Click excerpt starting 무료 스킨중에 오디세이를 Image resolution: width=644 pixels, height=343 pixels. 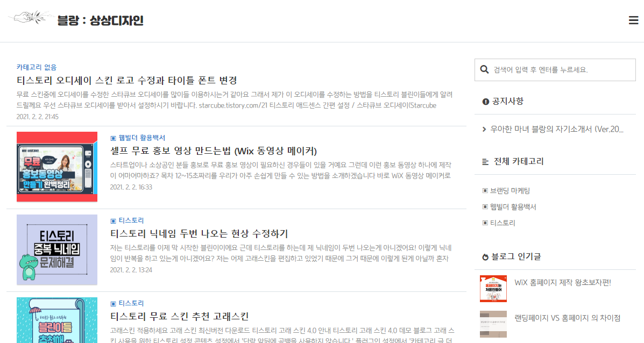pyautogui.click(x=235, y=100)
